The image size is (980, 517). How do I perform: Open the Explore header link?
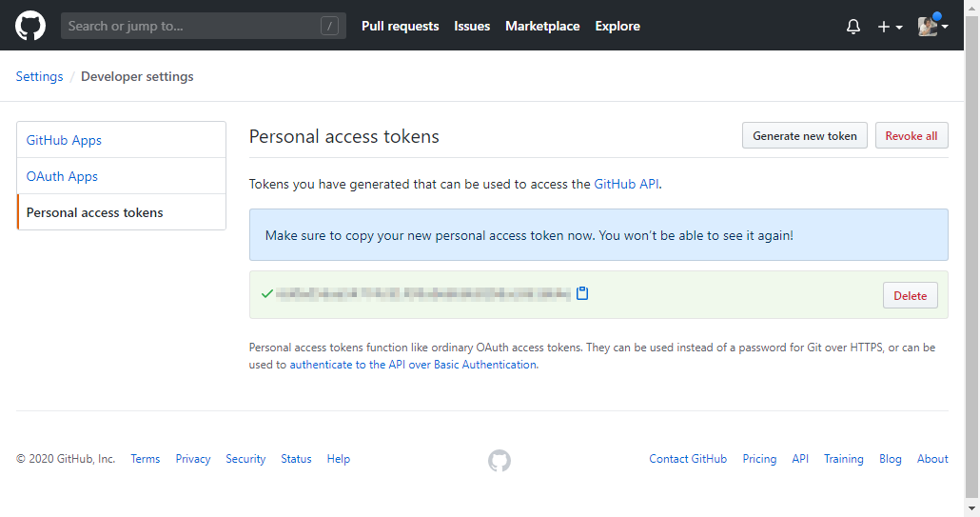click(617, 26)
